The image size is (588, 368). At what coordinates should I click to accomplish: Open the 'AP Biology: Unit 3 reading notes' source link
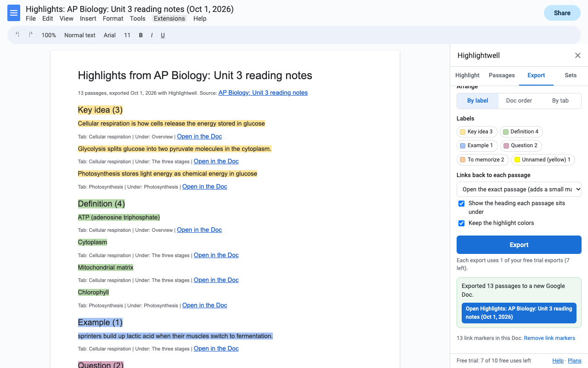pyautogui.click(x=263, y=92)
